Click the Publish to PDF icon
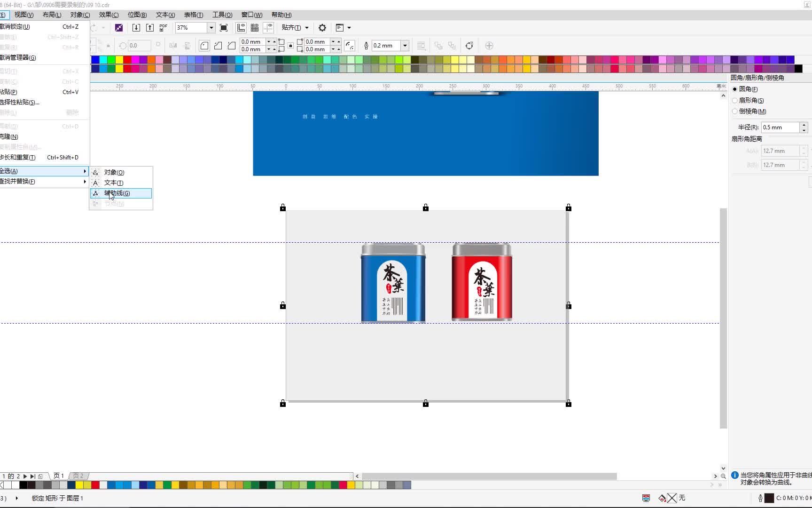 pos(163,28)
